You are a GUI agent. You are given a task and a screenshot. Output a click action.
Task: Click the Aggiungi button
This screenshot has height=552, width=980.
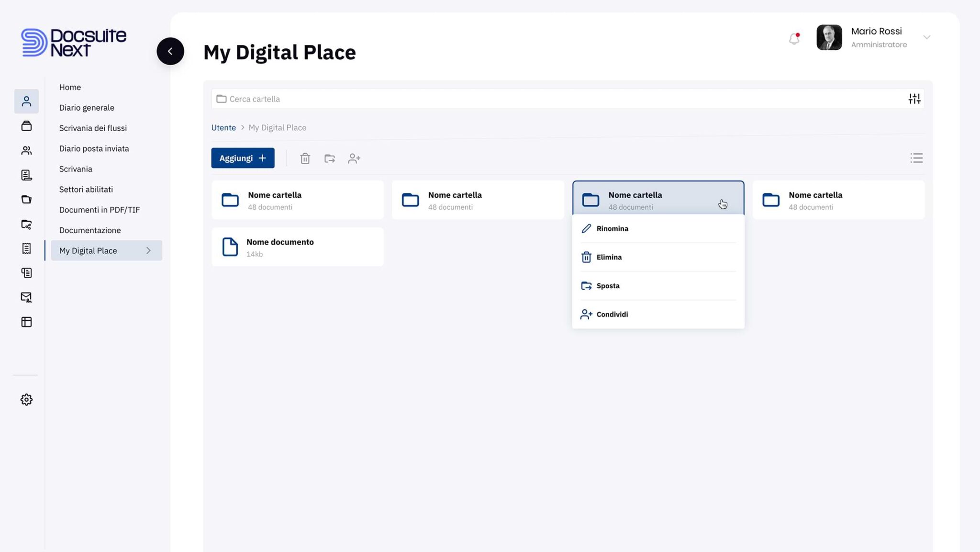coord(243,158)
